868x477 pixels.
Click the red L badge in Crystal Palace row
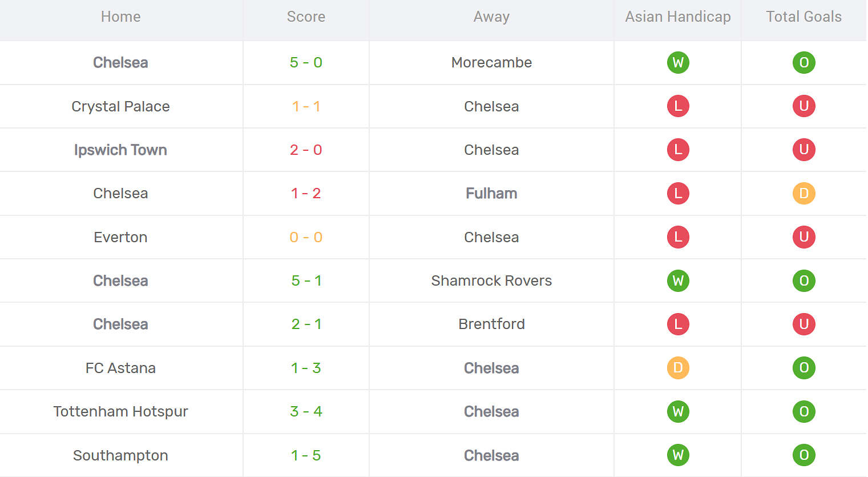(x=678, y=106)
